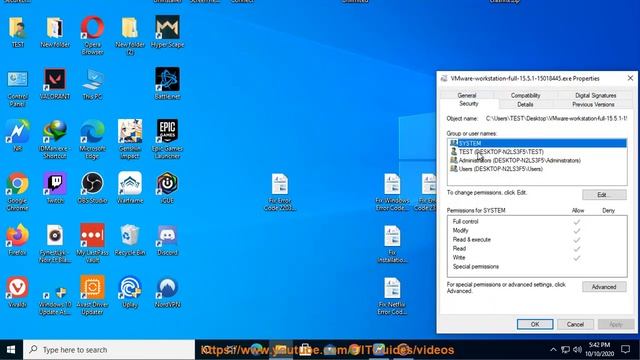Click the Special permissions row
The image size is (640, 360).
click(x=537, y=267)
